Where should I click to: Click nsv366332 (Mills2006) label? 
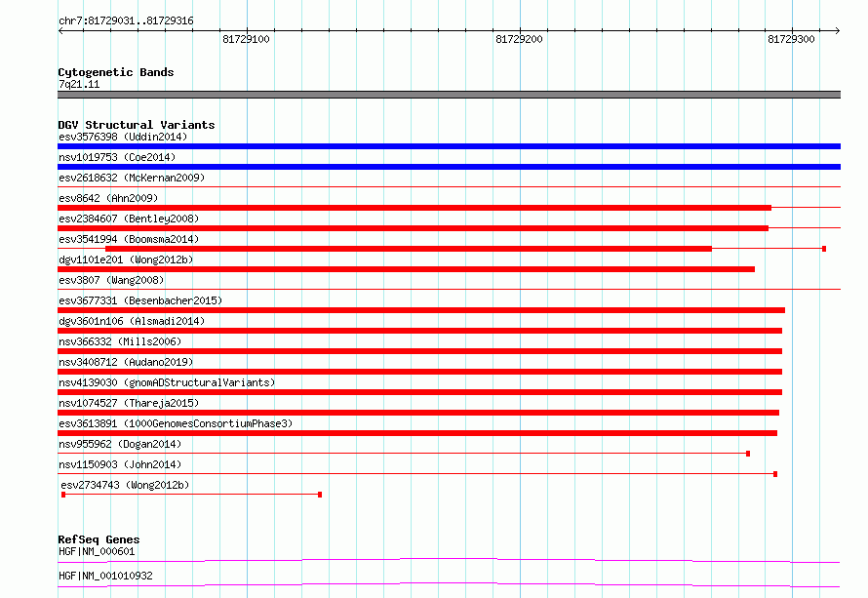(x=120, y=341)
